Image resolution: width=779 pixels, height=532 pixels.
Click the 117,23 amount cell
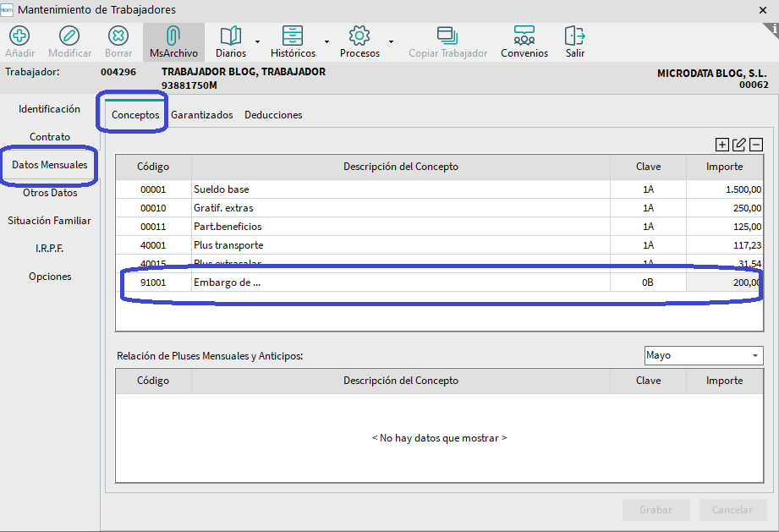point(724,245)
